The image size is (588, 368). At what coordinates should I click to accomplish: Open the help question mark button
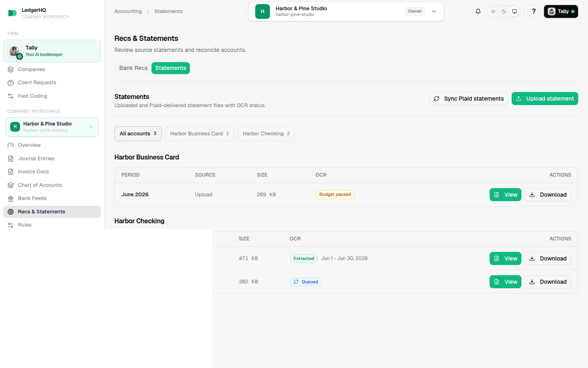[534, 11]
